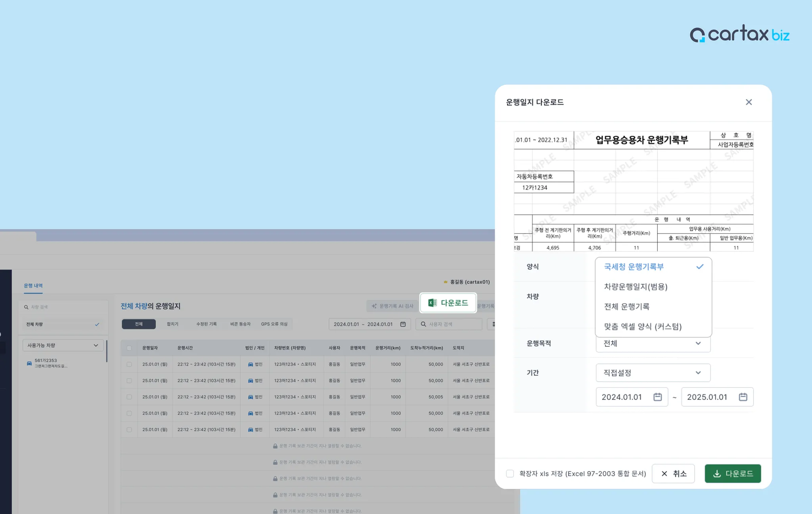812x514 pixels.
Task: Switch to the 합치기 filter tab
Action: 172,324
